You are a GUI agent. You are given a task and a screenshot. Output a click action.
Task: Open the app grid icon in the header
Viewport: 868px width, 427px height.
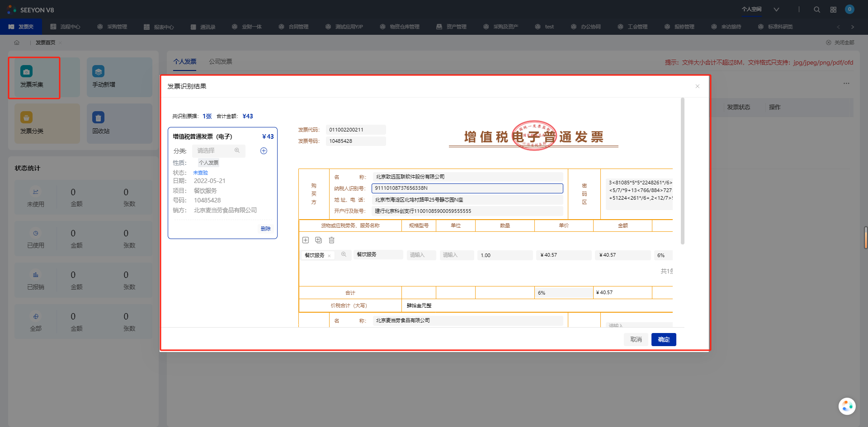coord(833,9)
